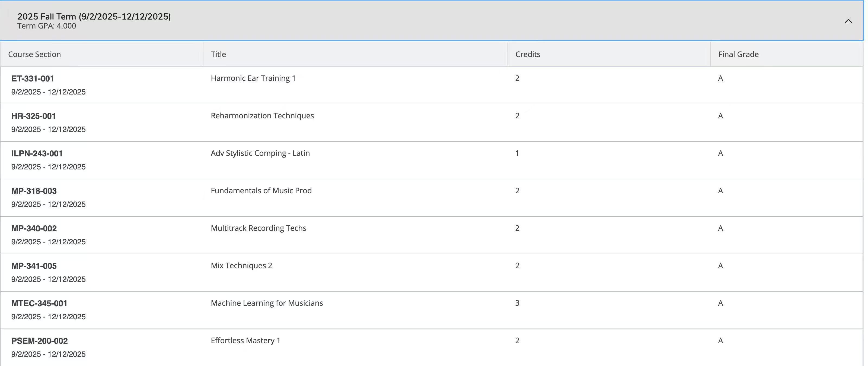Viewport: 868px width, 366px height.
Task: Open course section ILPN-243-001
Action: [x=37, y=153]
